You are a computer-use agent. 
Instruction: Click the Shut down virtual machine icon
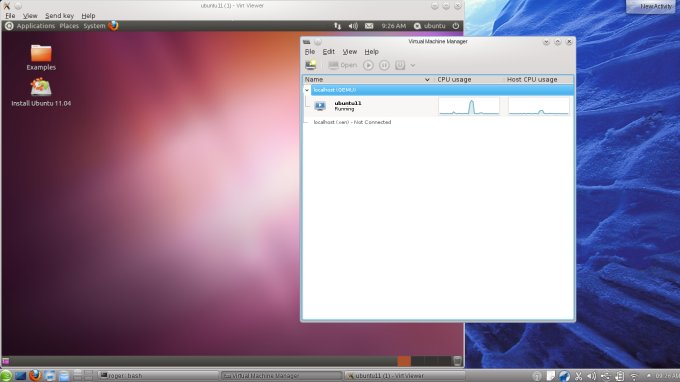[400, 65]
